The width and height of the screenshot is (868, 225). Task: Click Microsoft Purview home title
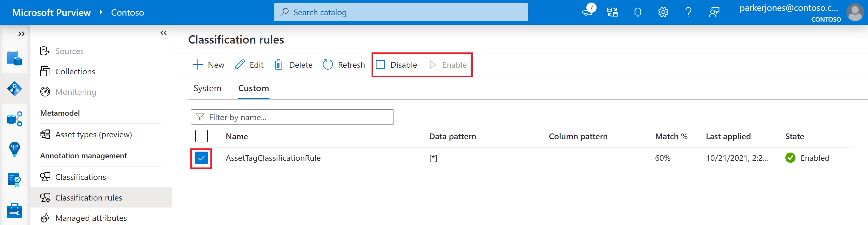pos(51,12)
